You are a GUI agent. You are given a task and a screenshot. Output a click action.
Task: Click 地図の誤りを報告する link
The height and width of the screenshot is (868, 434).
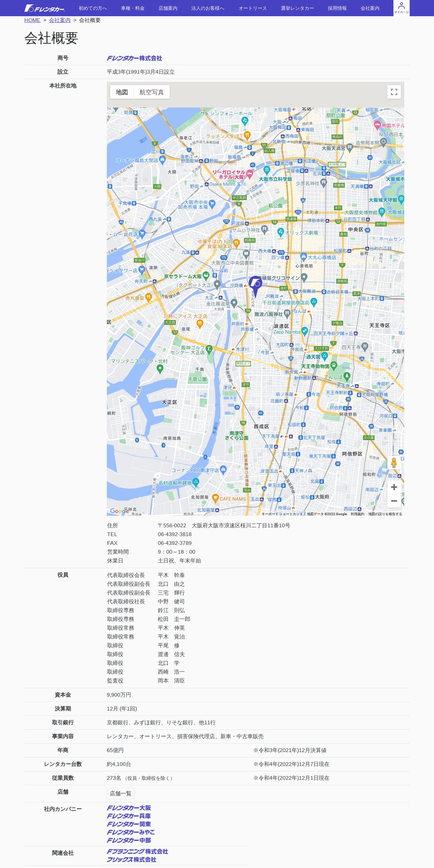(385, 514)
